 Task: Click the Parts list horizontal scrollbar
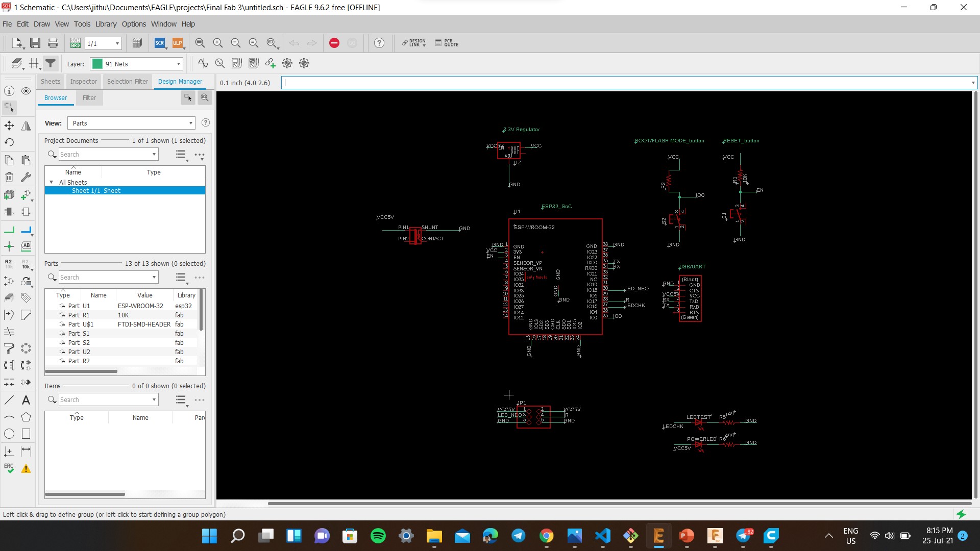coord(82,371)
